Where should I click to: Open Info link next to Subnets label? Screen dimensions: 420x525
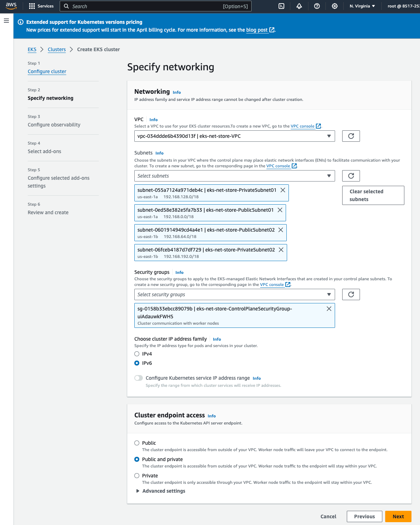point(160,153)
